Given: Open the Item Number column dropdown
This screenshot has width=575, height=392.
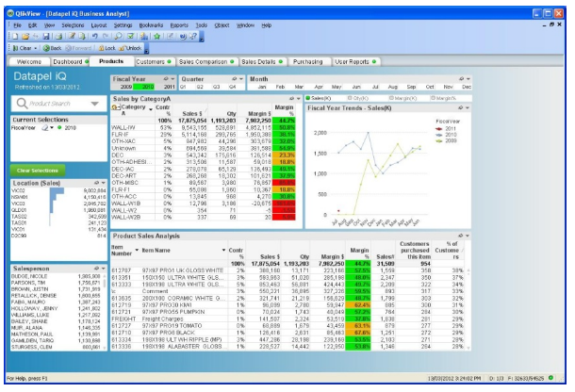Looking at the screenshot, I should 137,250.
